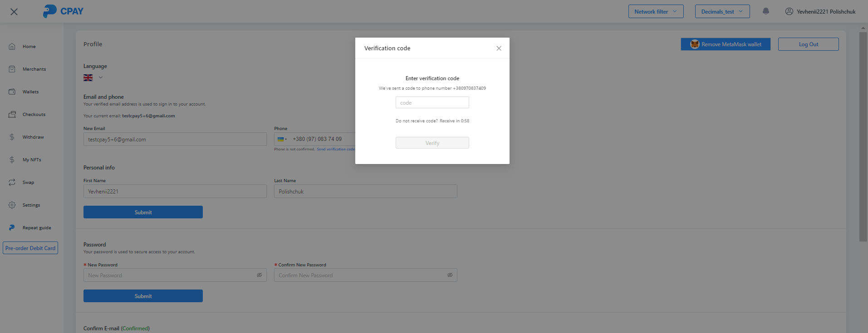Click the CPAY logo
The image size is (868, 333).
click(63, 11)
